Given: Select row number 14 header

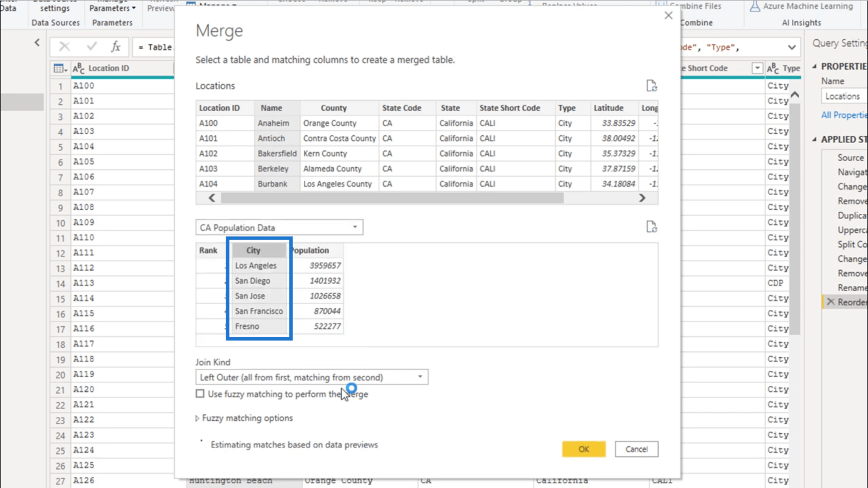Looking at the screenshot, I should pos(60,284).
